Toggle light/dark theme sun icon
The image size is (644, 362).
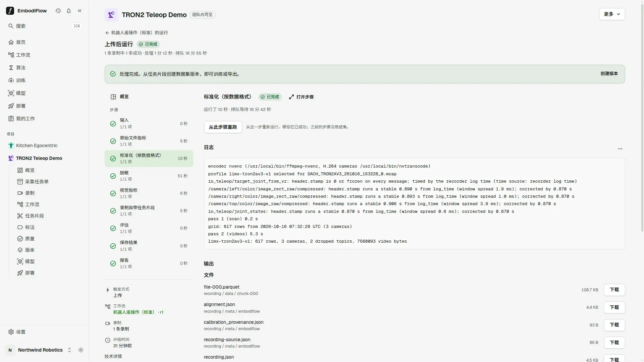point(81,350)
